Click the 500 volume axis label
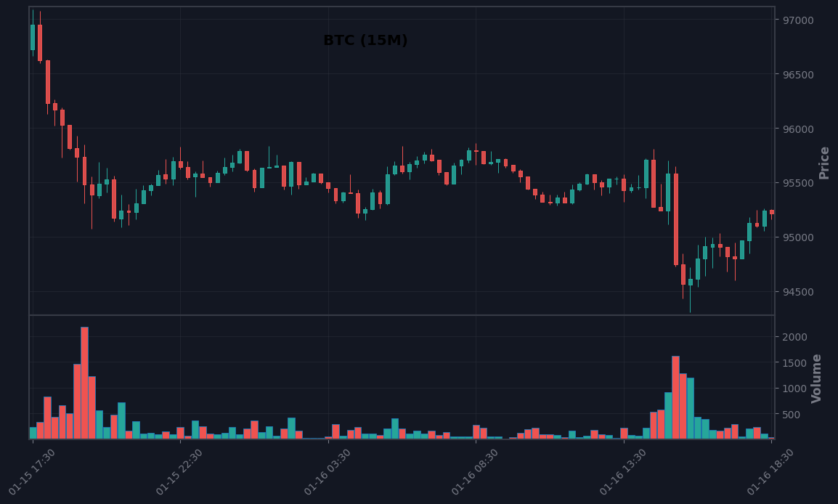Viewport: 838px width, 504px height. pyautogui.click(x=792, y=415)
